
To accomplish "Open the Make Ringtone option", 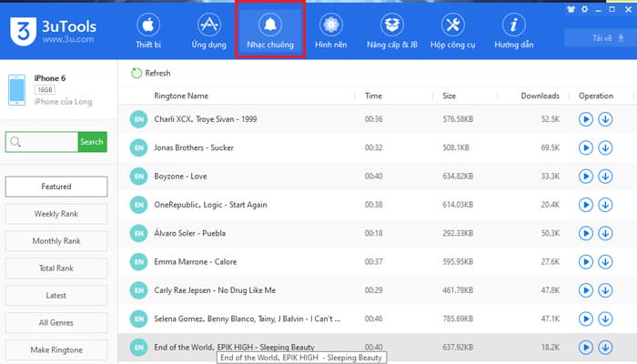I will 56,349.
